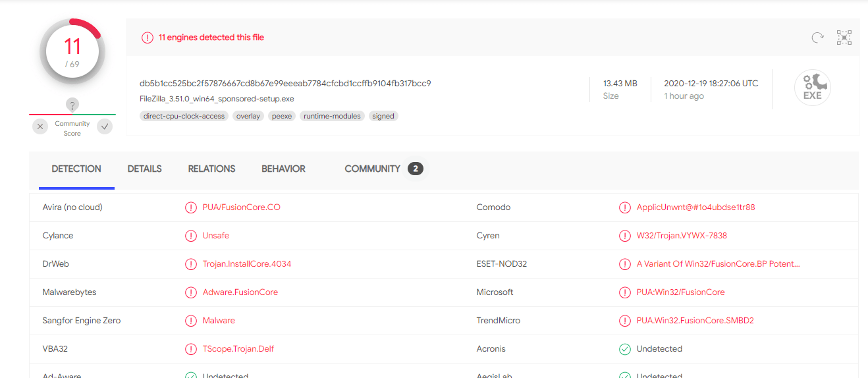
Task: Click the Cylance Unsafe warning icon
Action: pos(191,236)
